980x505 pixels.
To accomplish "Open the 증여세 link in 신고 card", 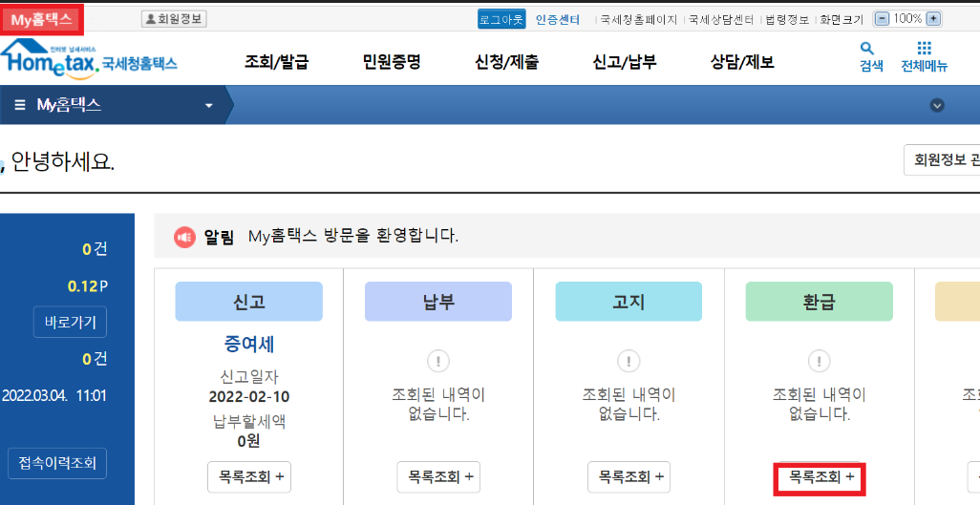I will pyautogui.click(x=248, y=345).
